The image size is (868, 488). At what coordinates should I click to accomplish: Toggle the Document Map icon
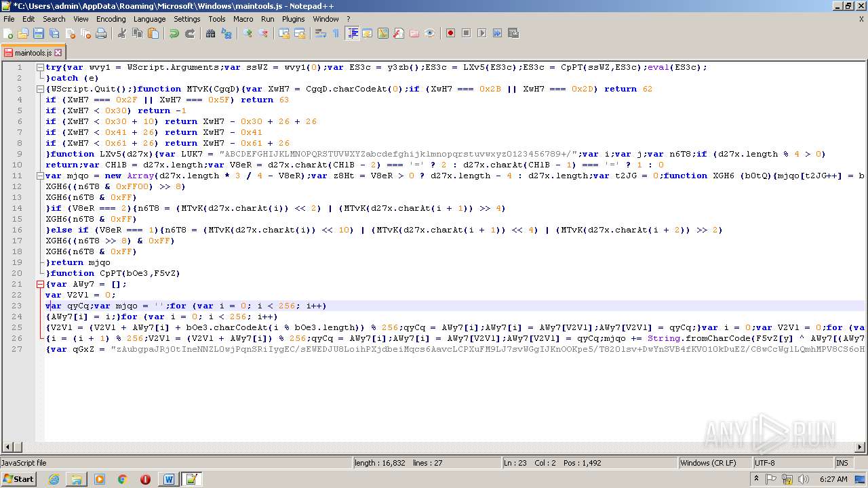pos(383,33)
